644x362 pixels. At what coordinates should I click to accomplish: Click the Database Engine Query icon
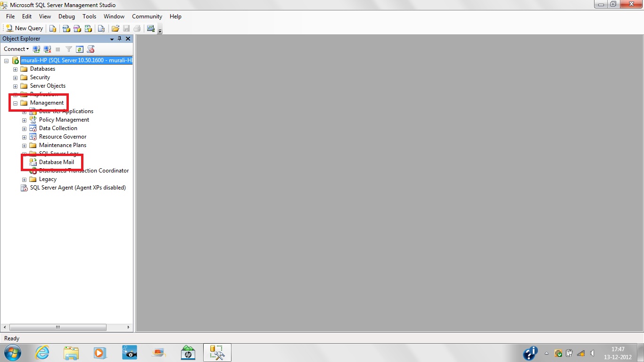(x=53, y=29)
